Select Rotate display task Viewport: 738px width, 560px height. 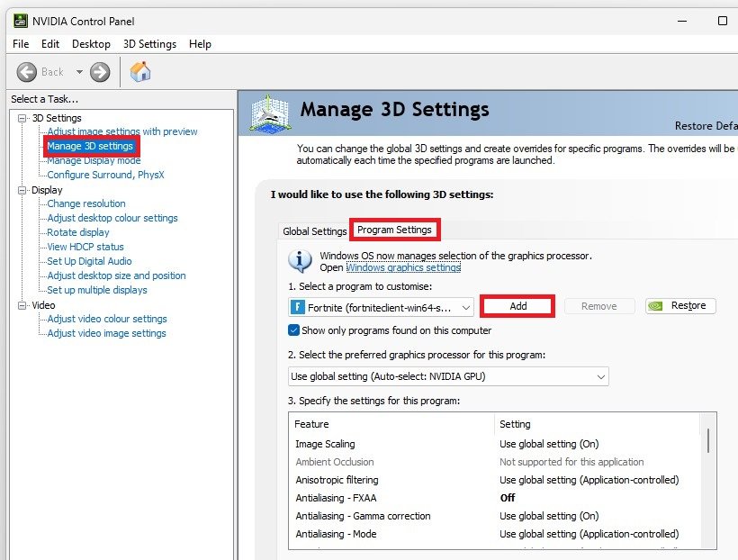78,232
